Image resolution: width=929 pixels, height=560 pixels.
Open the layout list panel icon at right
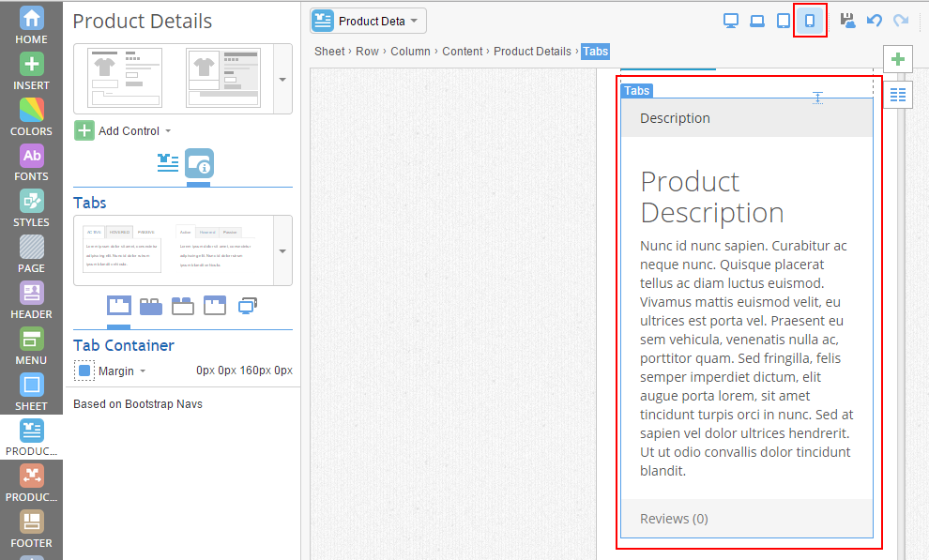click(x=898, y=95)
